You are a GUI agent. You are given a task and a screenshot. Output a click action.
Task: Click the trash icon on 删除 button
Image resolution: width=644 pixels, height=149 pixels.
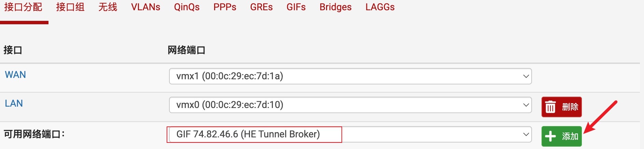550,107
